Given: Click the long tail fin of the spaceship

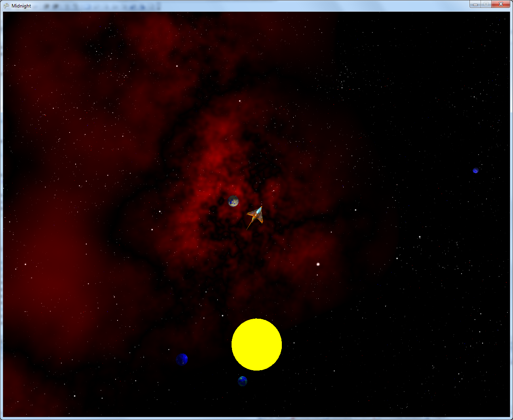Looking at the screenshot, I should (249, 225).
